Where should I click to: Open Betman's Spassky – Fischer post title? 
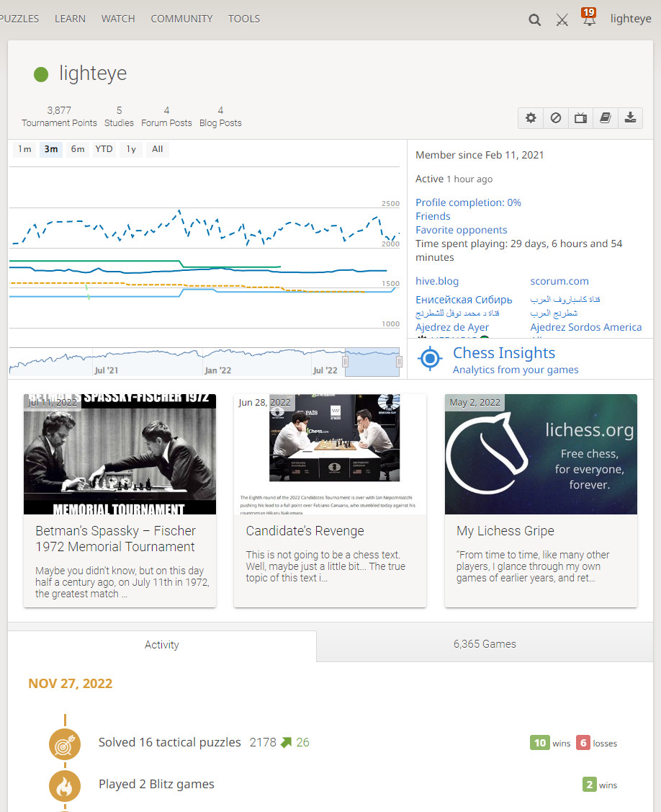point(115,539)
